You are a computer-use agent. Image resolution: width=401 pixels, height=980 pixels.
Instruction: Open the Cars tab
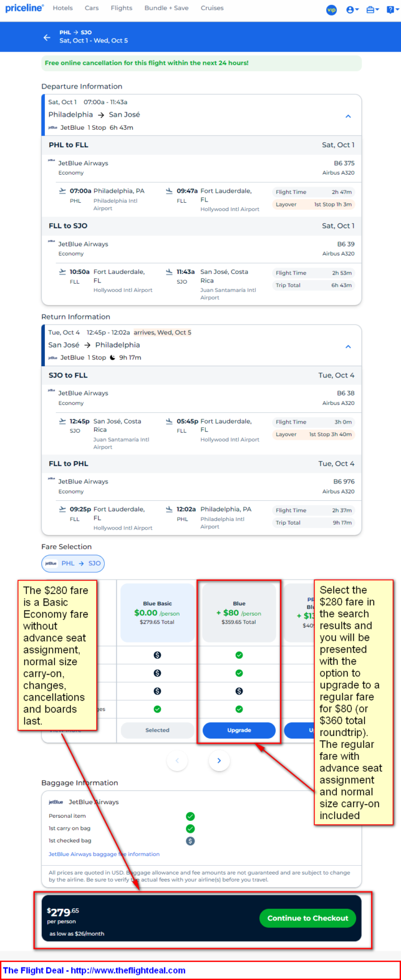[x=92, y=8]
